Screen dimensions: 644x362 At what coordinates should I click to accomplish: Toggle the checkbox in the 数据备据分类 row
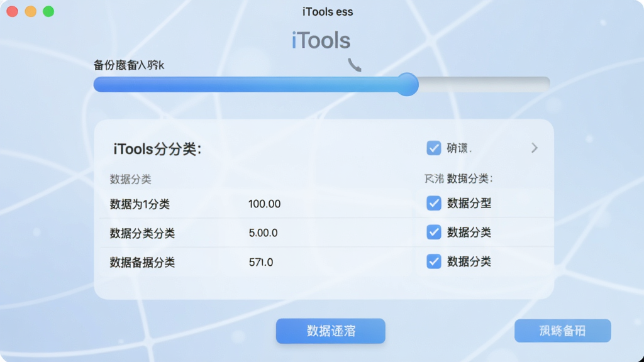tap(434, 261)
